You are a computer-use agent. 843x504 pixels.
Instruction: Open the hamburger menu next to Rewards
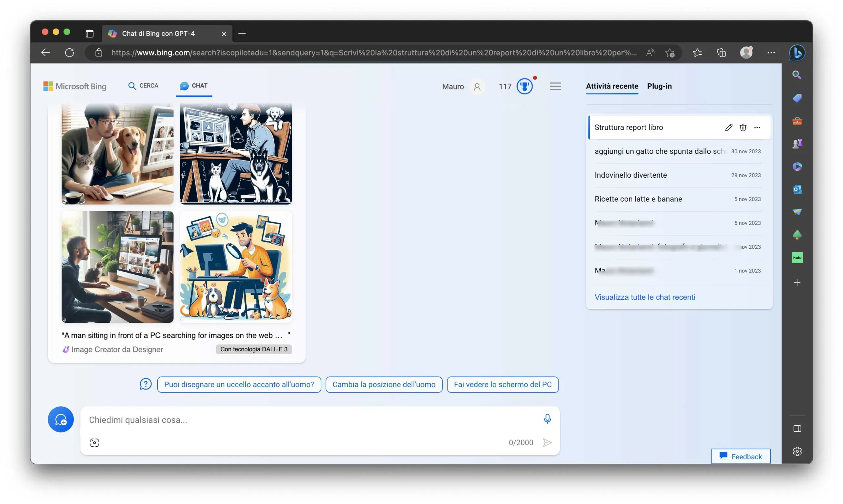[556, 86]
